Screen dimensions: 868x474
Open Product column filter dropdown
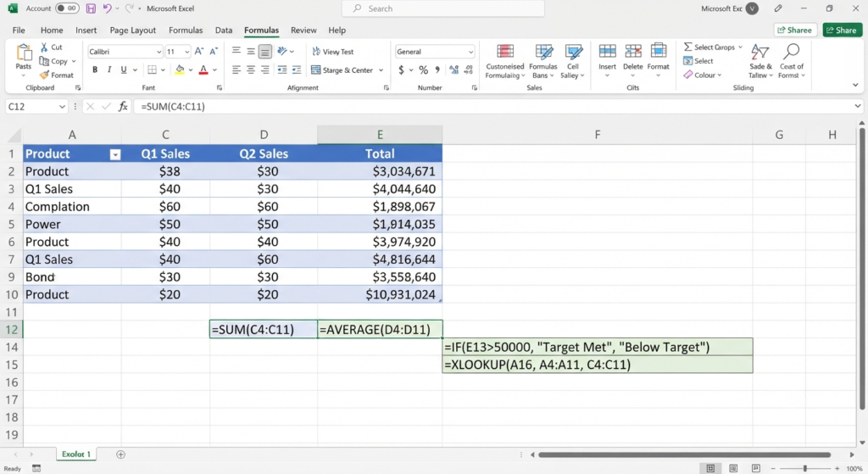pos(115,154)
